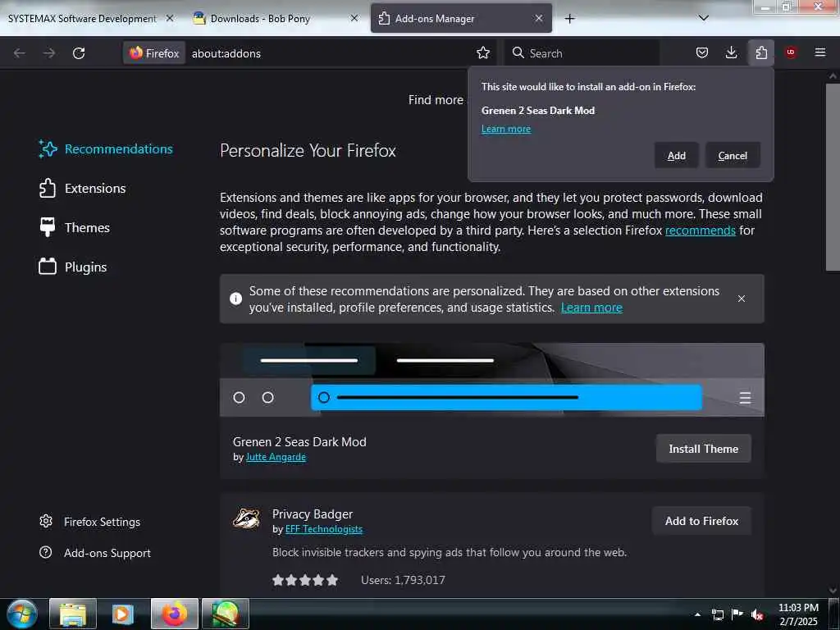Open author Jutte Angarde link

tap(276, 457)
